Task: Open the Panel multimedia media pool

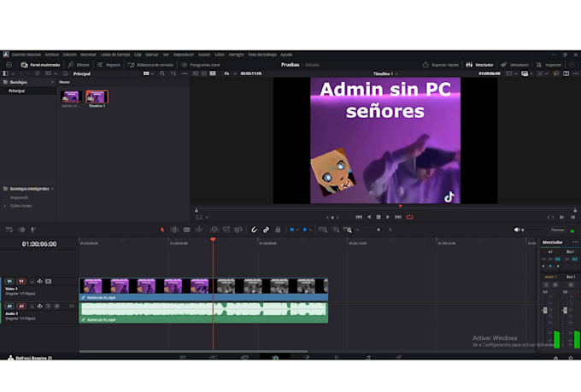Action: [40, 65]
